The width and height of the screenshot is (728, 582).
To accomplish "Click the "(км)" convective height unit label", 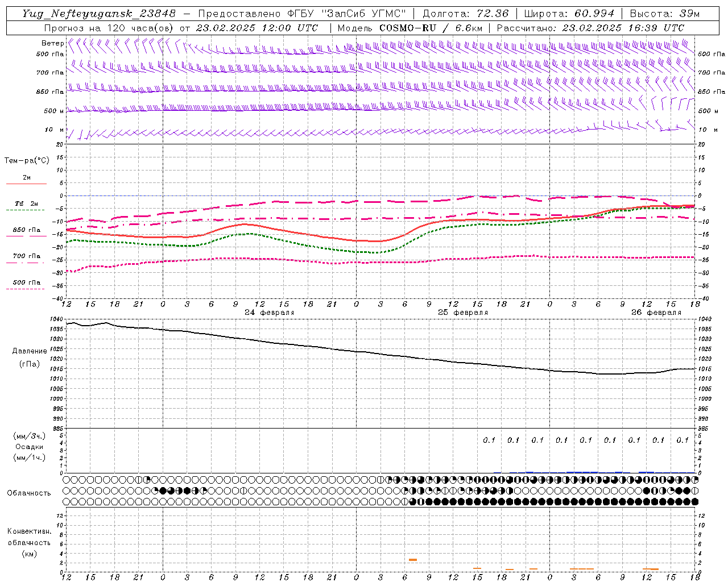I will tap(30, 553).
